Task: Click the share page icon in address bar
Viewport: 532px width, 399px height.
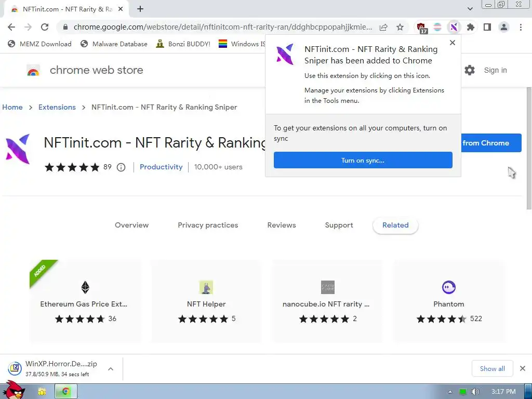Action: pos(383,27)
